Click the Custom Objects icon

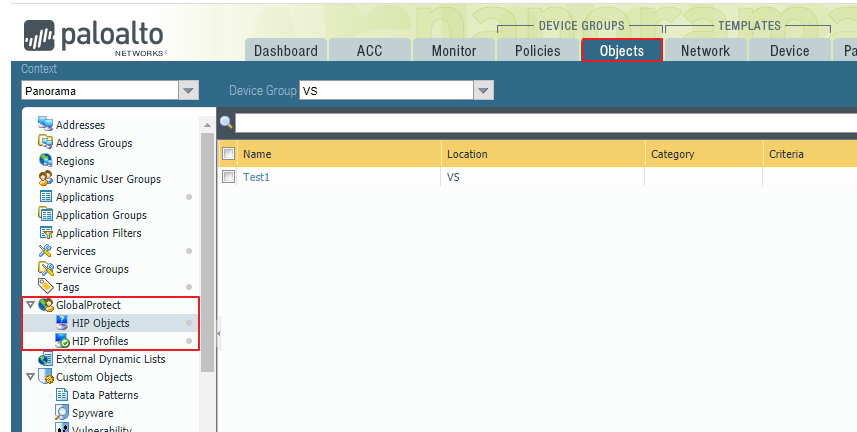[46, 377]
